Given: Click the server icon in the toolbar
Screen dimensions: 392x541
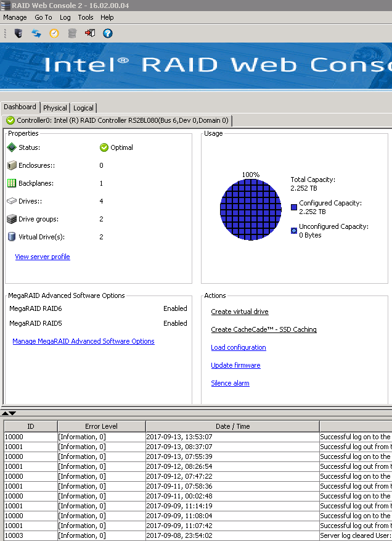Looking at the screenshot, I should pos(18,33).
